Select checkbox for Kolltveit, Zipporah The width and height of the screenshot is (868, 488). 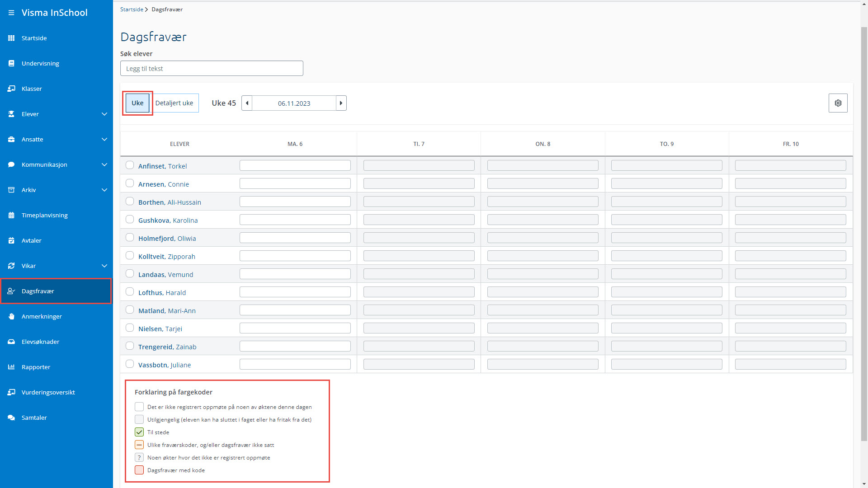[130, 256]
